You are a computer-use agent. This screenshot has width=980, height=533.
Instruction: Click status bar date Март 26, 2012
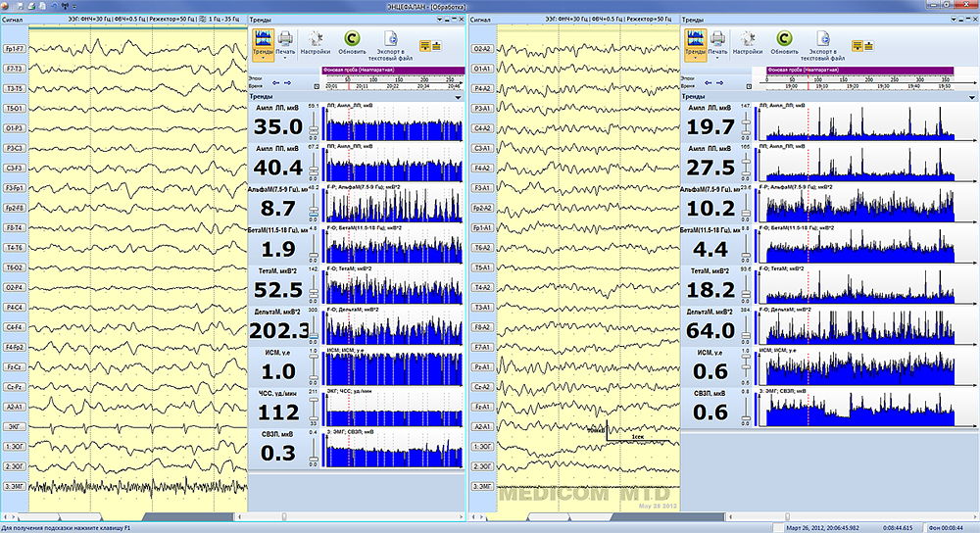822,528
